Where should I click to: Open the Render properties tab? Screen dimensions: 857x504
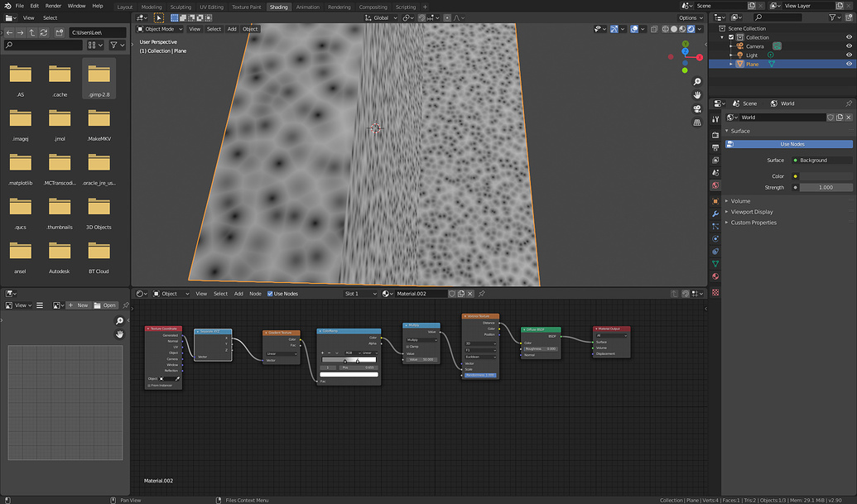(x=715, y=134)
